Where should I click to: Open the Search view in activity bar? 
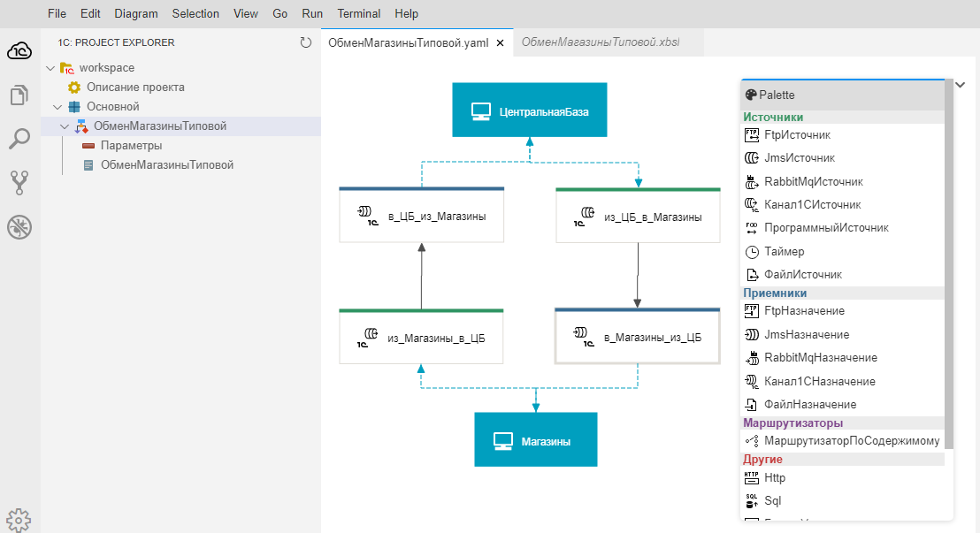[x=19, y=139]
